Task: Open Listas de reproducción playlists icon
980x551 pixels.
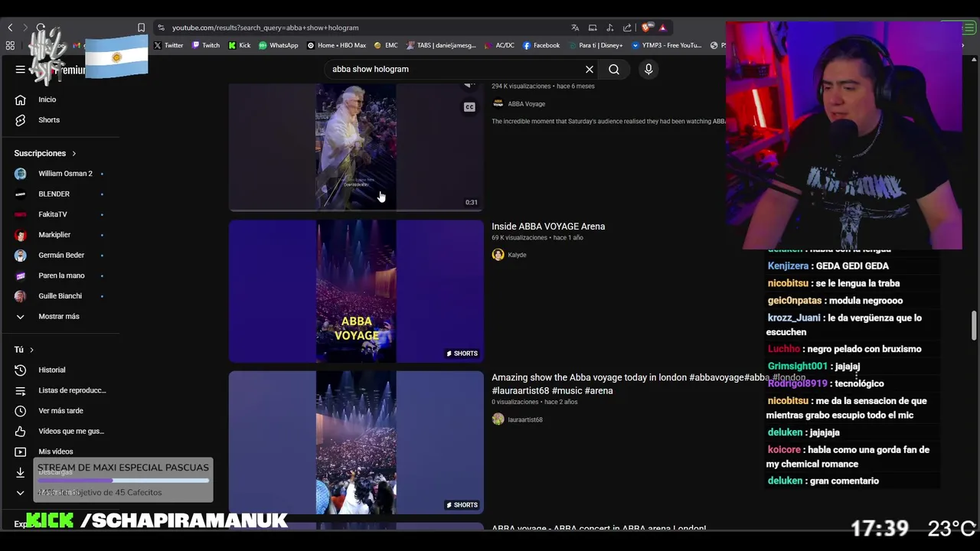Action: (21, 390)
